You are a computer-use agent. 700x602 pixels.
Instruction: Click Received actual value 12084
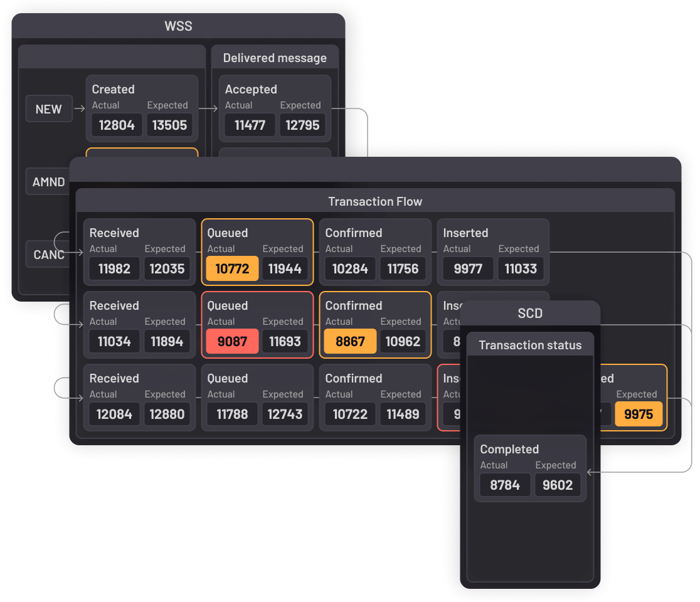click(x=114, y=415)
